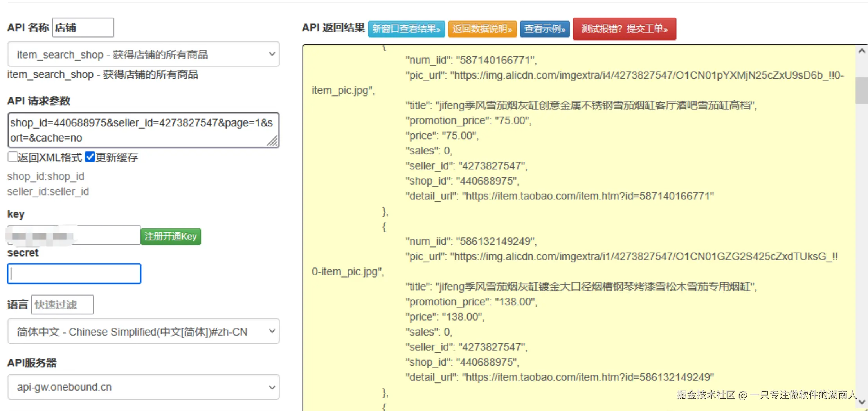Click the scroll-down arrow in the result panel
Screen dimensions: 868x411
(861, 402)
